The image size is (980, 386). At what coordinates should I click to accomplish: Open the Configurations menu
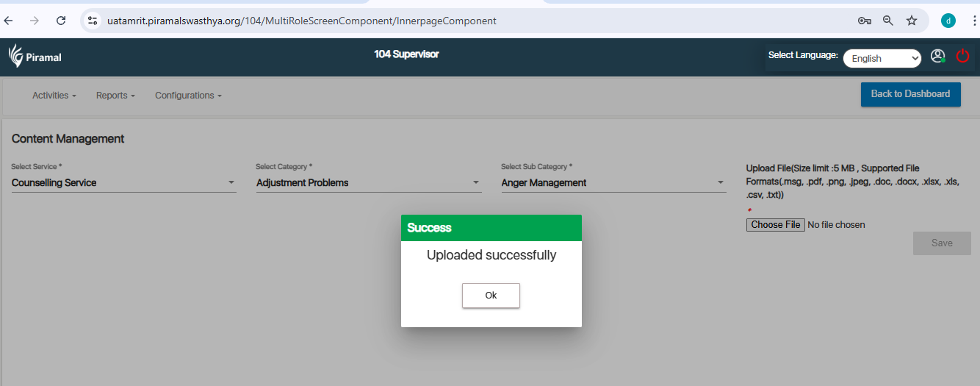tap(188, 96)
